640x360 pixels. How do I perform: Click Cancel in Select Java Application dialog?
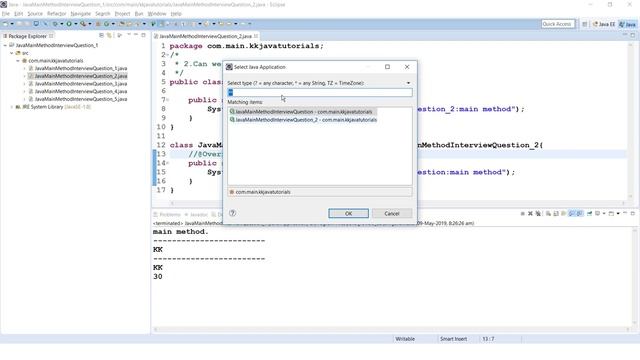pos(391,213)
